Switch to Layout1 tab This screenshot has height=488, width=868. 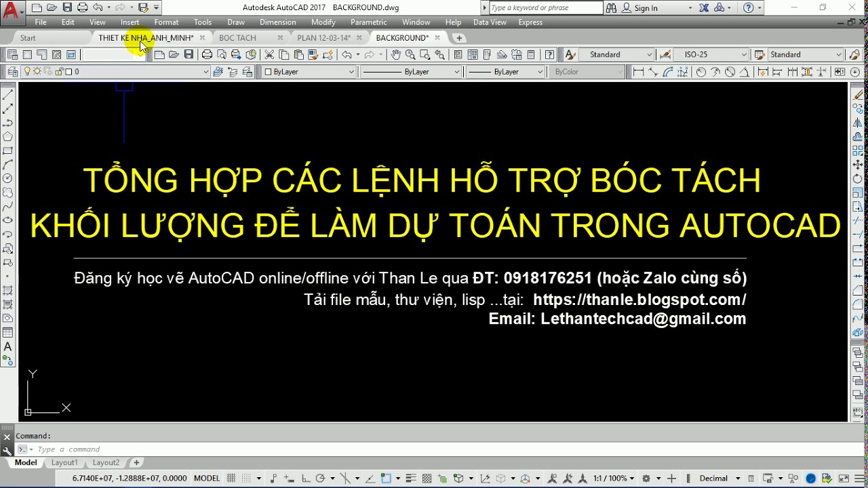point(64,462)
